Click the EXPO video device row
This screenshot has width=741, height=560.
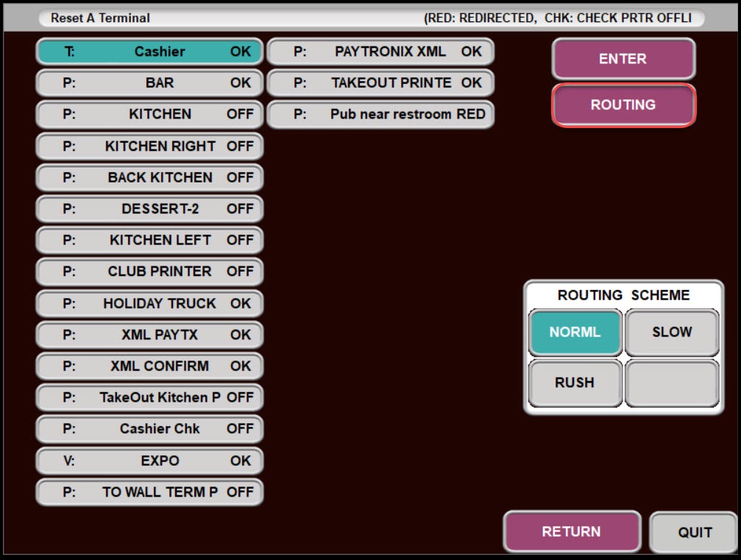pos(149,461)
